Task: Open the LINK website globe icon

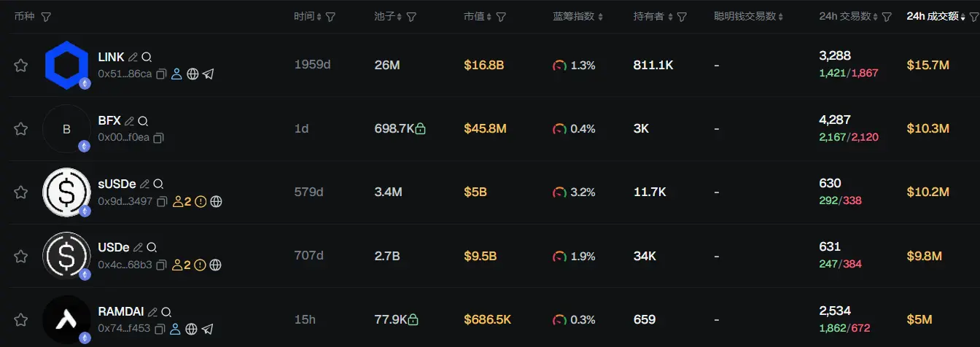Action: point(192,74)
